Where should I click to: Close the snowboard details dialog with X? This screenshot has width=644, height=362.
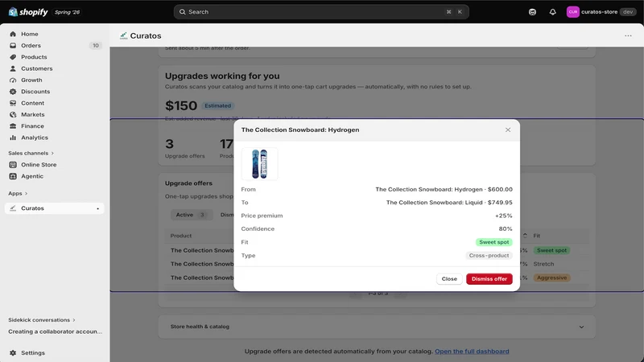point(508,130)
